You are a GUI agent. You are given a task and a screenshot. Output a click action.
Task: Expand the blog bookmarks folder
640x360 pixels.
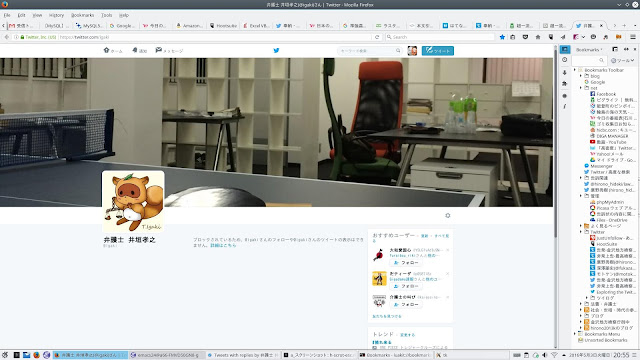click(x=581, y=76)
